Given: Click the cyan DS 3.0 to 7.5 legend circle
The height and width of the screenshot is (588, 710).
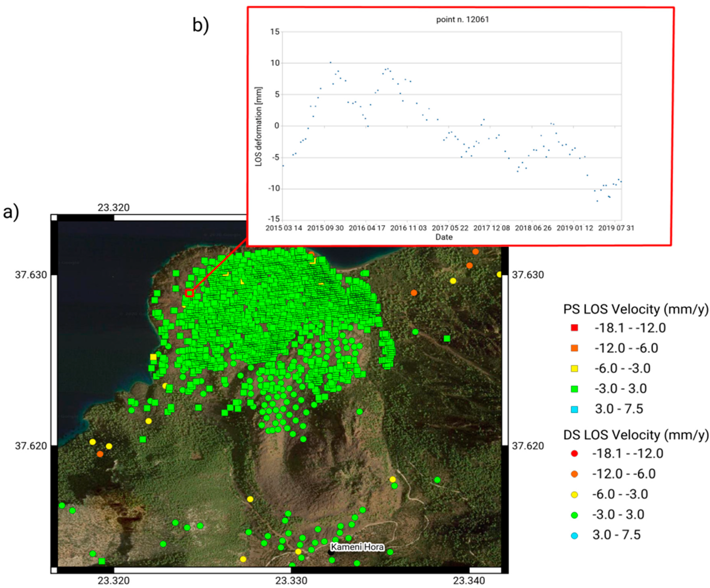Looking at the screenshot, I should point(574,536).
